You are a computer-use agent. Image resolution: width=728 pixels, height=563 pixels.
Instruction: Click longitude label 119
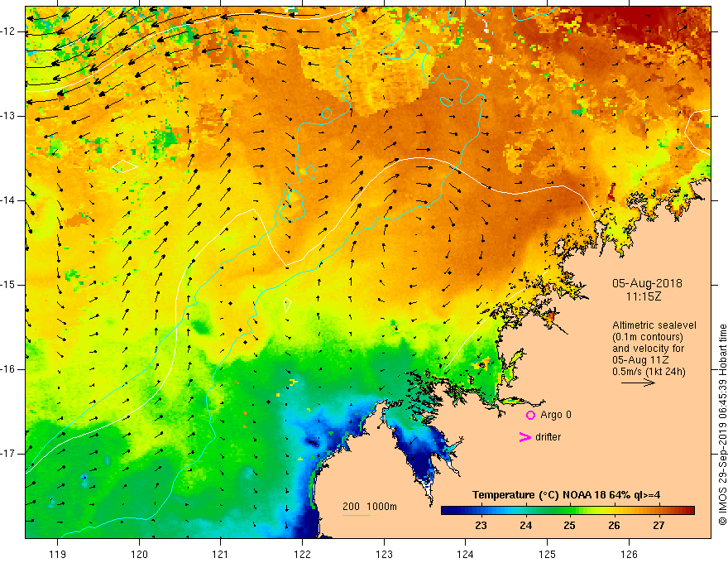[x=58, y=554]
